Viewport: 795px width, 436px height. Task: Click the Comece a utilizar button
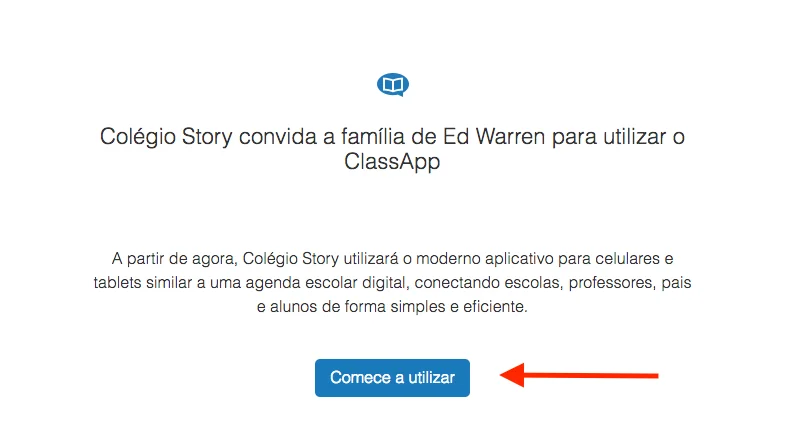[392, 378]
